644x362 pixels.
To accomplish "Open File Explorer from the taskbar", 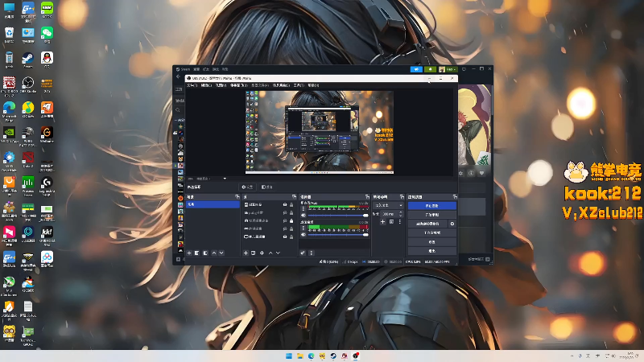I will pyautogui.click(x=299, y=356).
